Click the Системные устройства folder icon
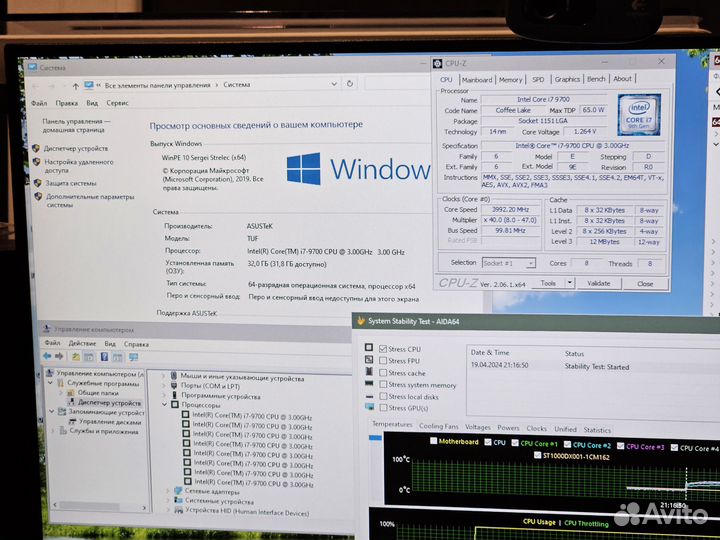This screenshot has width=720, height=540. click(179, 501)
